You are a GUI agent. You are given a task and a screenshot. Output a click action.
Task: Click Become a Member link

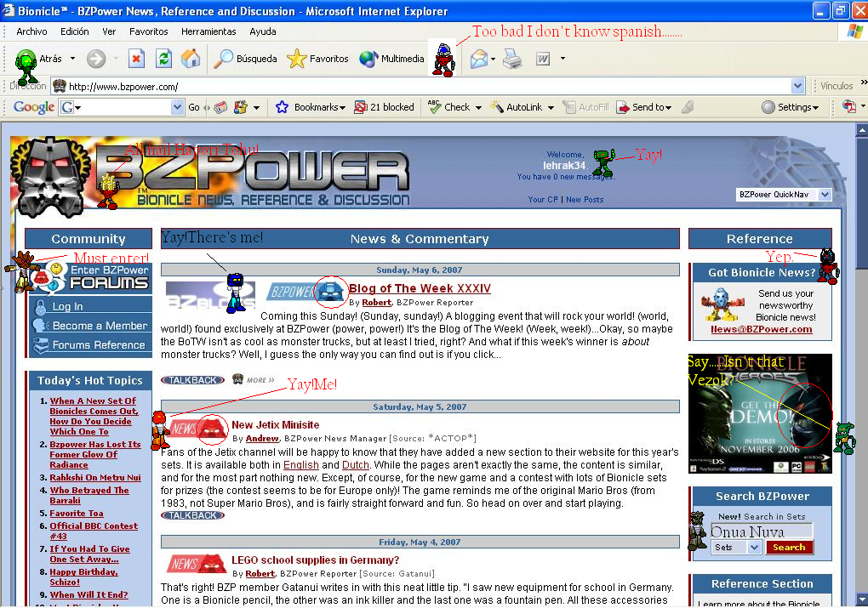pos(91,326)
